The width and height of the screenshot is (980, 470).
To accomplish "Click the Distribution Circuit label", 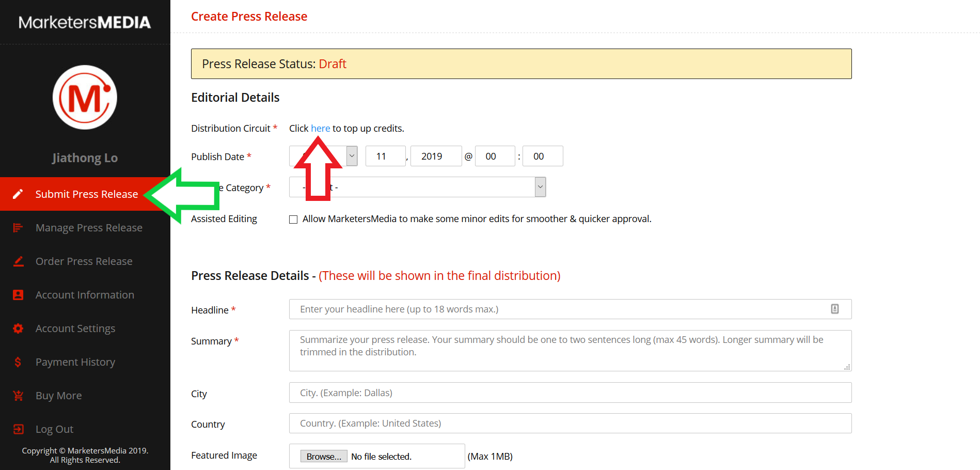I will (231, 128).
